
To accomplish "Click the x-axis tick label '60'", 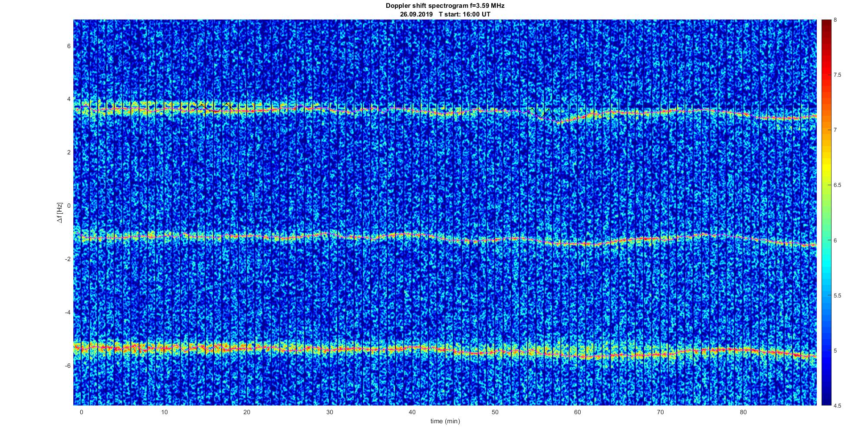I will click(578, 412).
